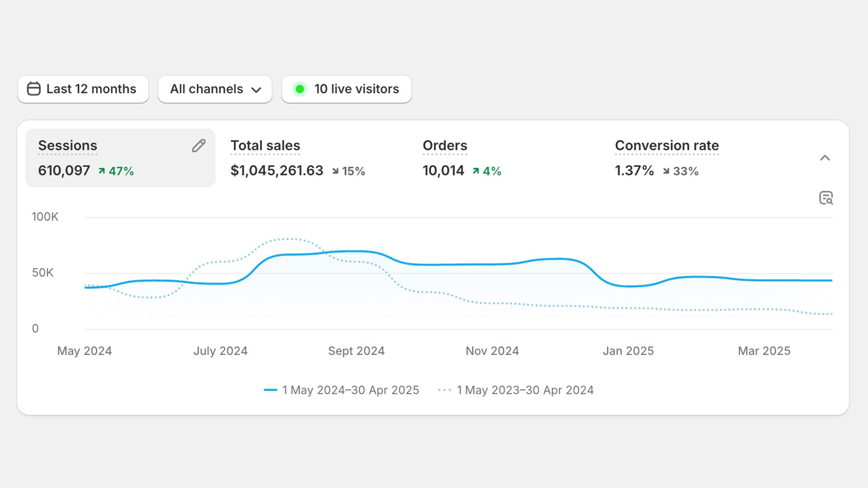The height and width of the screenshot is (488, 868).
Task: Collapse the metrics chart with chevron
Action: [825, 158]
